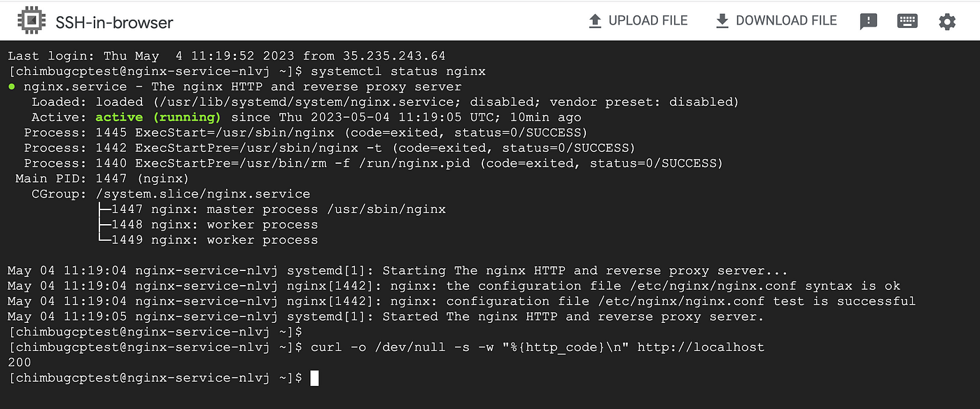The width and height of the screenshot is (980, 409).
Task: Click the terminal cursor at the prompt
Action: coord(314,378)
